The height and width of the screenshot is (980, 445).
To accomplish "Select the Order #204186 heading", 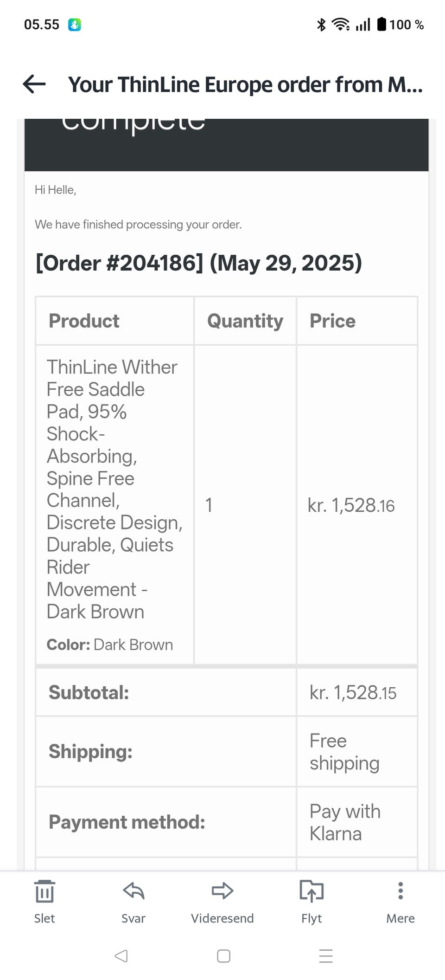I will pos(199,263).
